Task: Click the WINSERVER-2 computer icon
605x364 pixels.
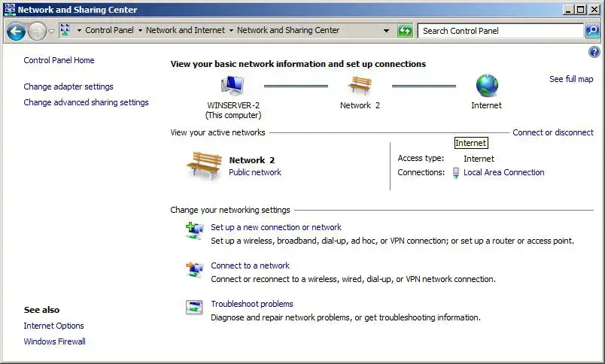Action: (x=233, y=86)
